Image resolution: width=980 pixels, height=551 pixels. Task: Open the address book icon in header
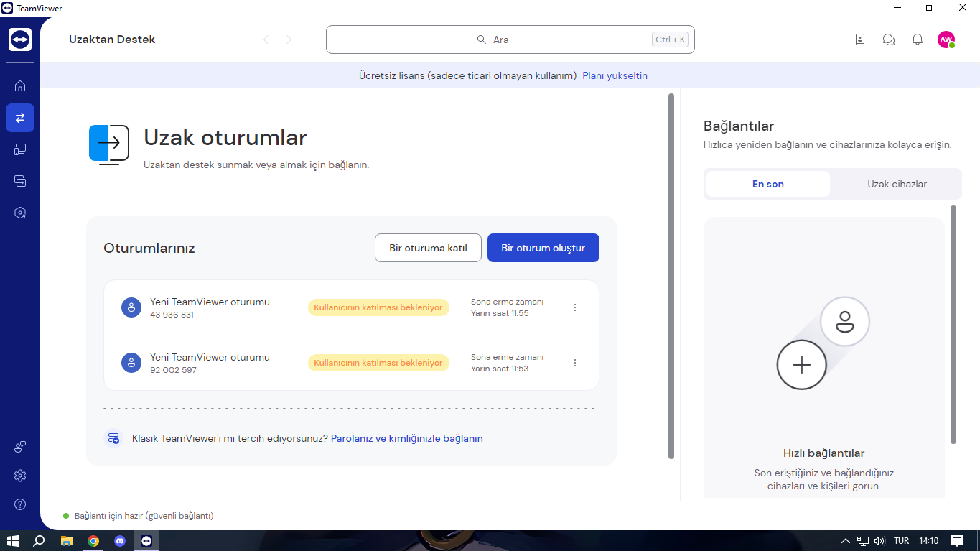(x=860, y=40)
